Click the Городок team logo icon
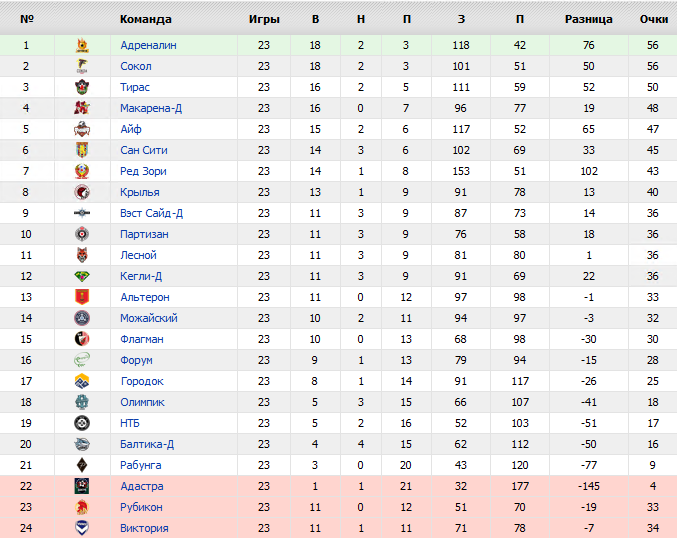Screen dimensions: 677x538 [x=82, y=381]
